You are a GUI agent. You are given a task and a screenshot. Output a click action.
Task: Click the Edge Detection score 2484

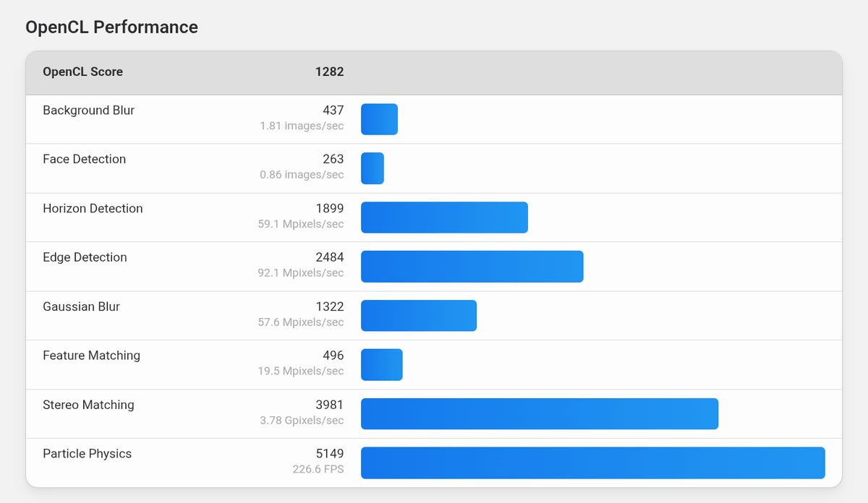pyautogui.click(x=330, y=257)
